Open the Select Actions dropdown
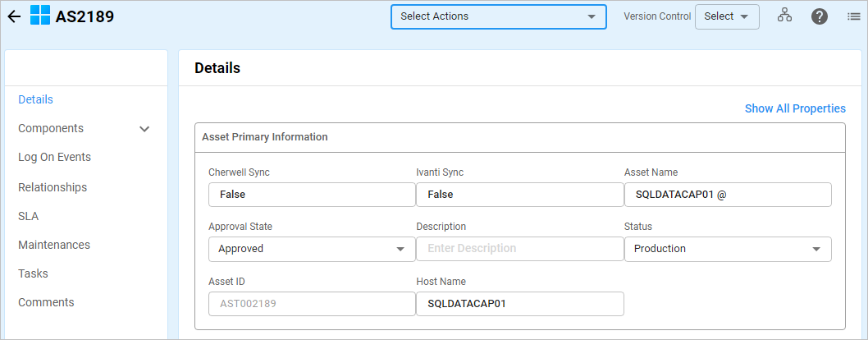868x340 pixels. click(x=498, y=16)
